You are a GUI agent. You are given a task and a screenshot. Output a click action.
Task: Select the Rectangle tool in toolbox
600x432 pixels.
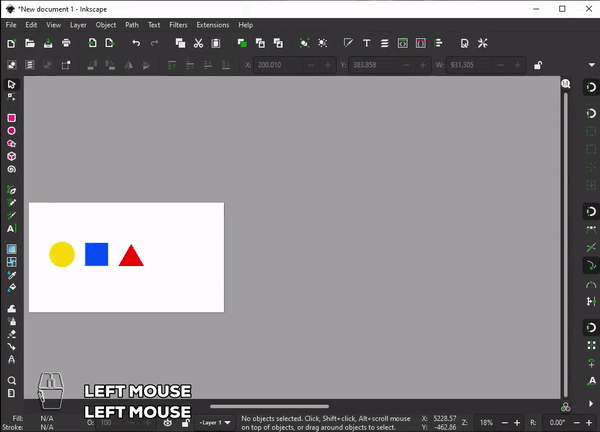pyautogui.click(x=12, y=118)
